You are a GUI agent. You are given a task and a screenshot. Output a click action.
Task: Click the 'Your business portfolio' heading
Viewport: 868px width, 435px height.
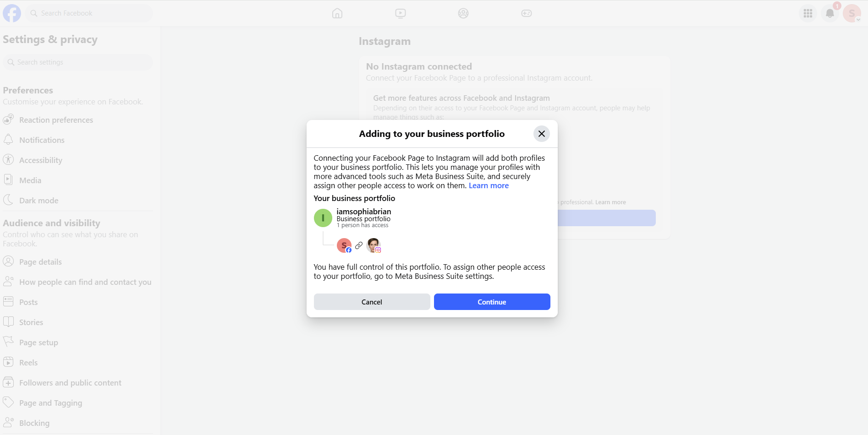[x=354, y=198]
